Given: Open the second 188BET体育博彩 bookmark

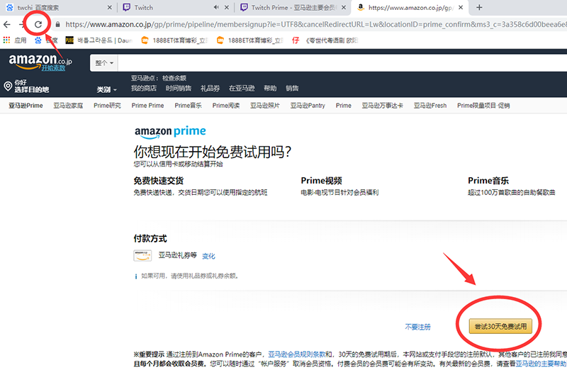Looking at the screenshot, I should [250, 40].
